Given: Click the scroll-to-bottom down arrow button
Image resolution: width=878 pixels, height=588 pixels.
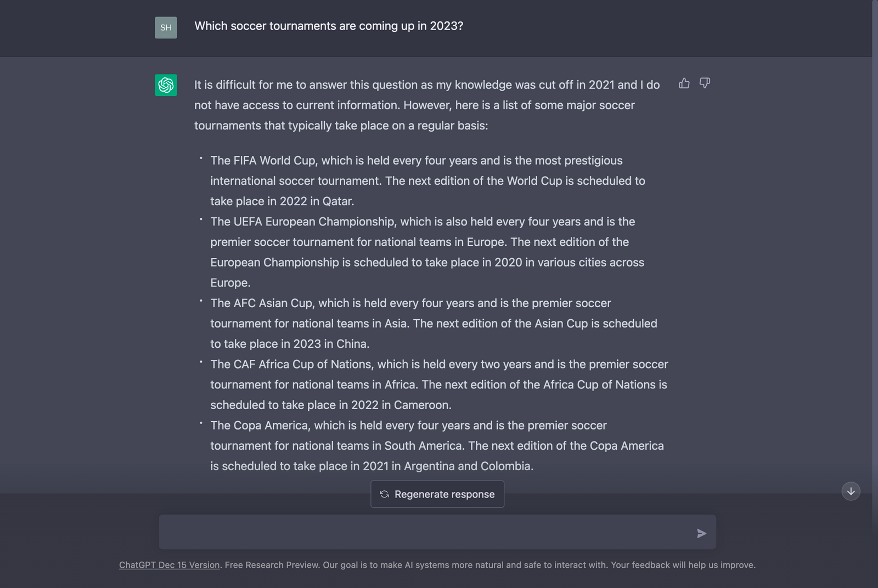Looking at the screenshot, I should tap(851, 491).
